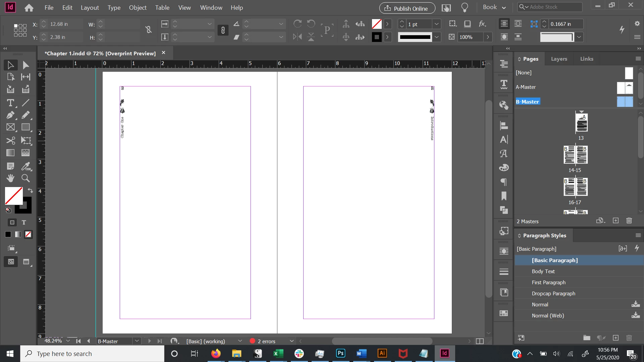The image size is (644, 362).
Task: Click the Direct Selection tool
Action: (x=25, y=65)
